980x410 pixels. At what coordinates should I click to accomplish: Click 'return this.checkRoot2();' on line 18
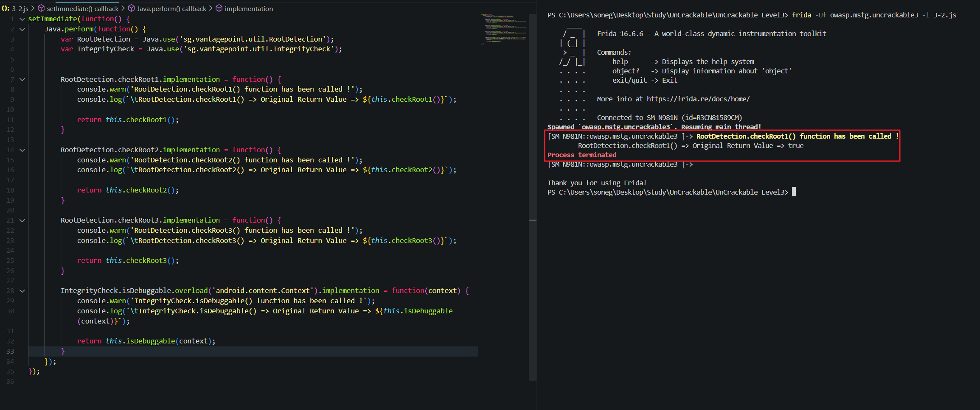click(x=128, y=190)
